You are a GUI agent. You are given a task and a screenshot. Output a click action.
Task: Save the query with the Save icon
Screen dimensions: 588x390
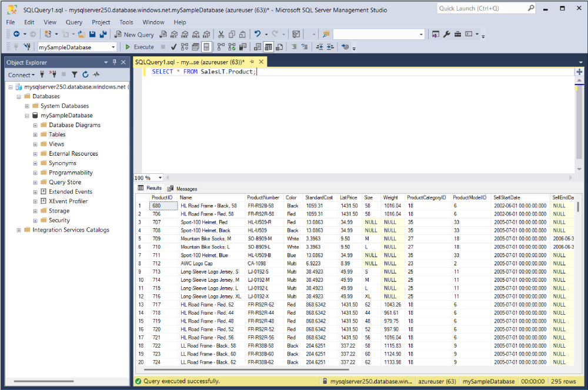[92, 34]
